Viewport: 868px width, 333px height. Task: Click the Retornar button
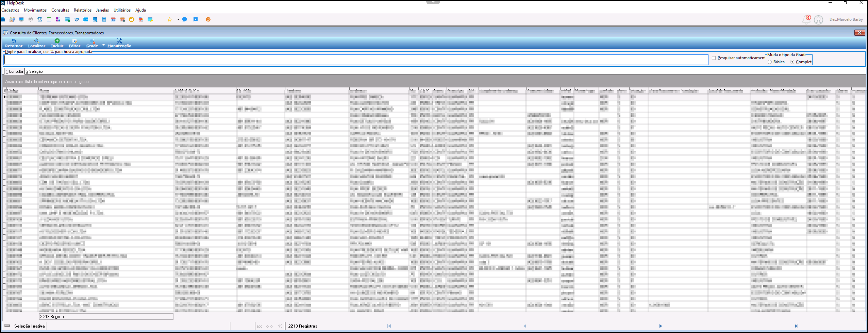click(x=14, y=43)
